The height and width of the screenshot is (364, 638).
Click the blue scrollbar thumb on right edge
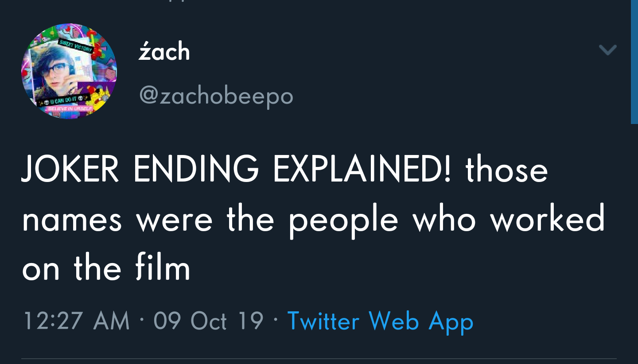[x=634, y=62]
